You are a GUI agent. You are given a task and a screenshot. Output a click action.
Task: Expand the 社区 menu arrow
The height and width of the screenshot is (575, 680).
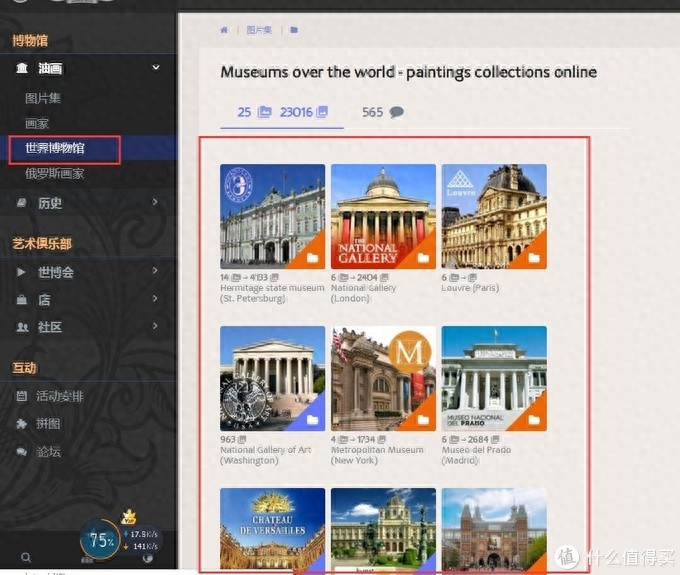(x=155, y=326)
